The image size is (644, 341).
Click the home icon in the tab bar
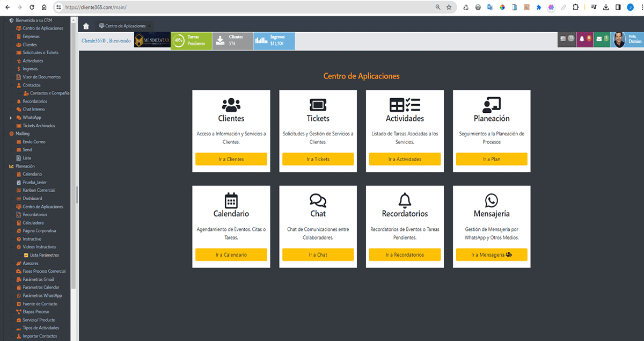(86, 26)
